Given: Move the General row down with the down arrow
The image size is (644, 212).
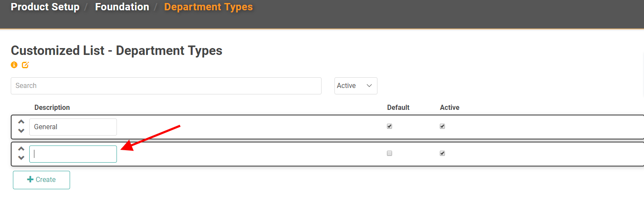Looking at the screenshot, I should tap(21, 131).
